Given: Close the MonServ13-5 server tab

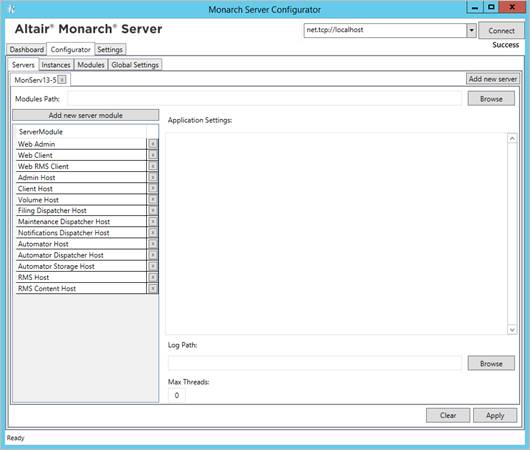Looking at the screenshot, I should pyautogui.click(x=62, y=80).
